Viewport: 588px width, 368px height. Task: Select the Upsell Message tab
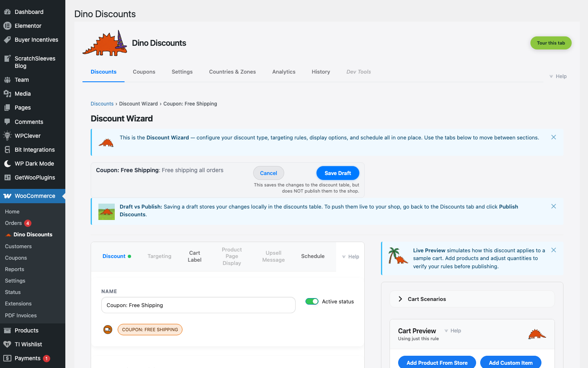coord(274,256)
